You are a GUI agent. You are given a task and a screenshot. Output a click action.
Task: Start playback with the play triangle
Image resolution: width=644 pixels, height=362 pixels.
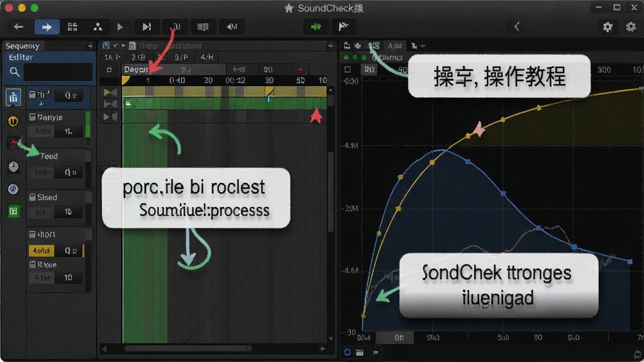[x=120, y=27]
